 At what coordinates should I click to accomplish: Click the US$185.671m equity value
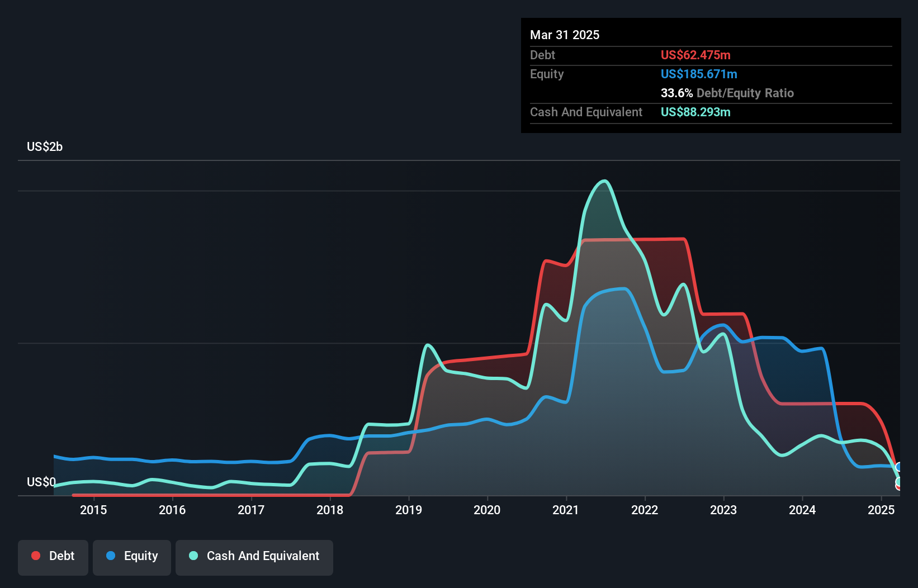tap(699, 74)
